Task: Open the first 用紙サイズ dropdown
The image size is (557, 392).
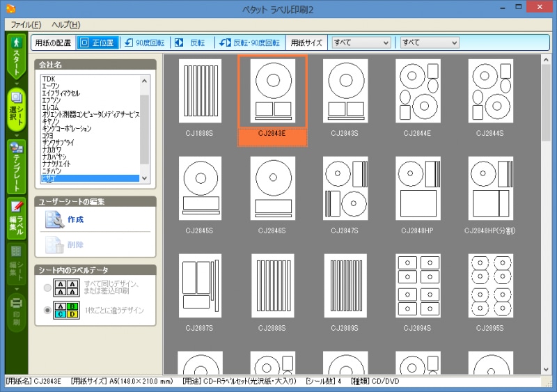Action: (x=361, y=42)
